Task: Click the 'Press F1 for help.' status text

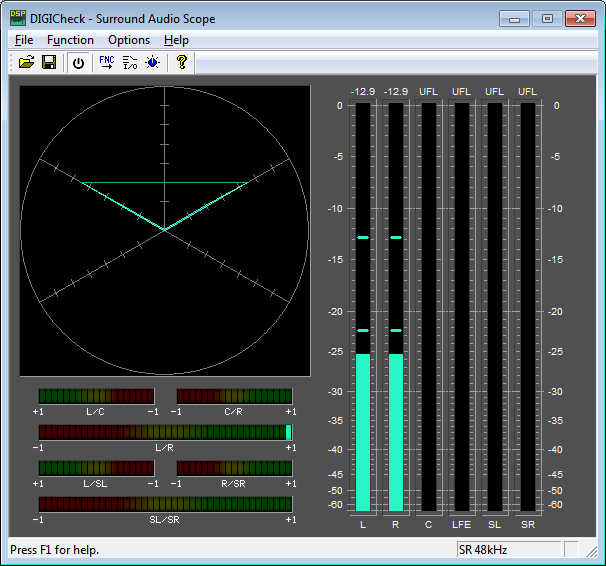Action: [54, 549]
